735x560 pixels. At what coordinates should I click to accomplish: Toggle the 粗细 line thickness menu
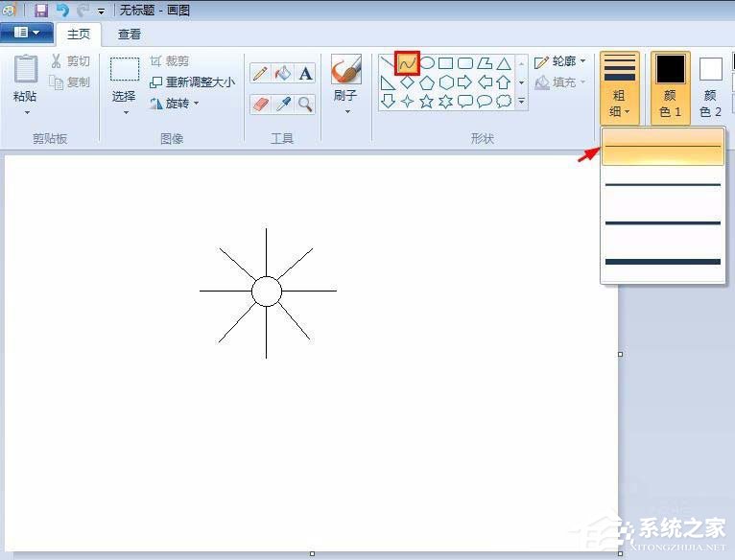(x=619, y=87)
